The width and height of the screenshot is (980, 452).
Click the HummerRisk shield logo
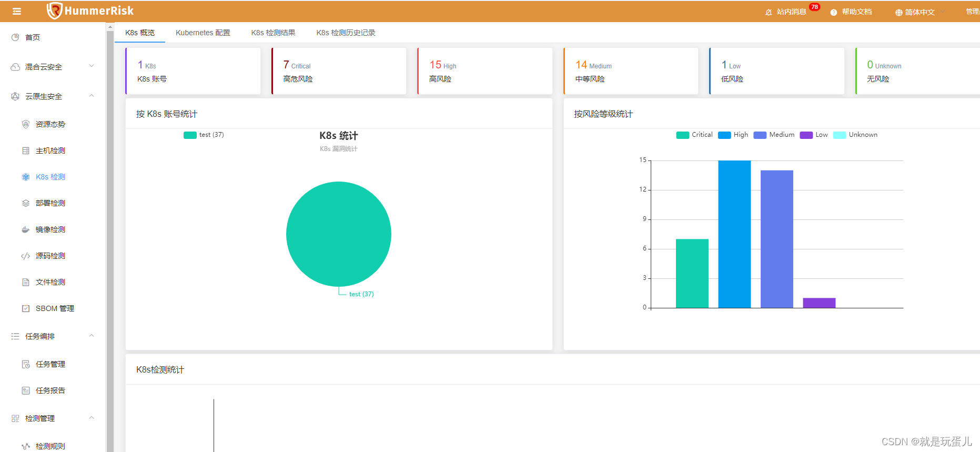click(54, 11)
